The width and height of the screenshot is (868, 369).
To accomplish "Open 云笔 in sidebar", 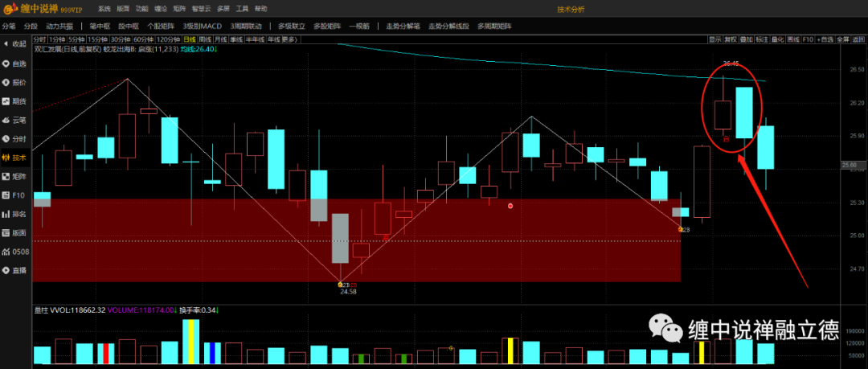I will click(15, 120).
